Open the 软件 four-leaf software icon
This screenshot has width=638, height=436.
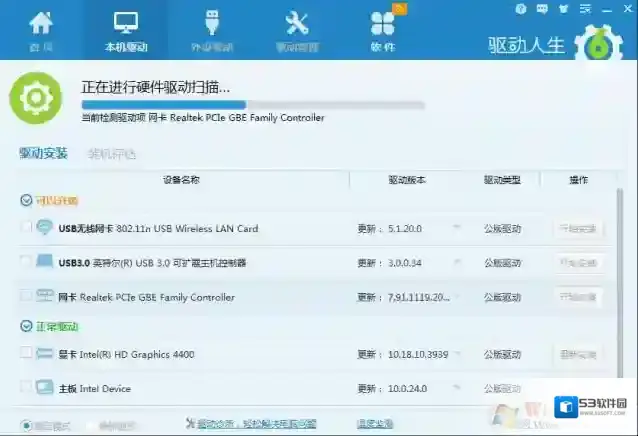pyautogui.click(x=382, y=30)
